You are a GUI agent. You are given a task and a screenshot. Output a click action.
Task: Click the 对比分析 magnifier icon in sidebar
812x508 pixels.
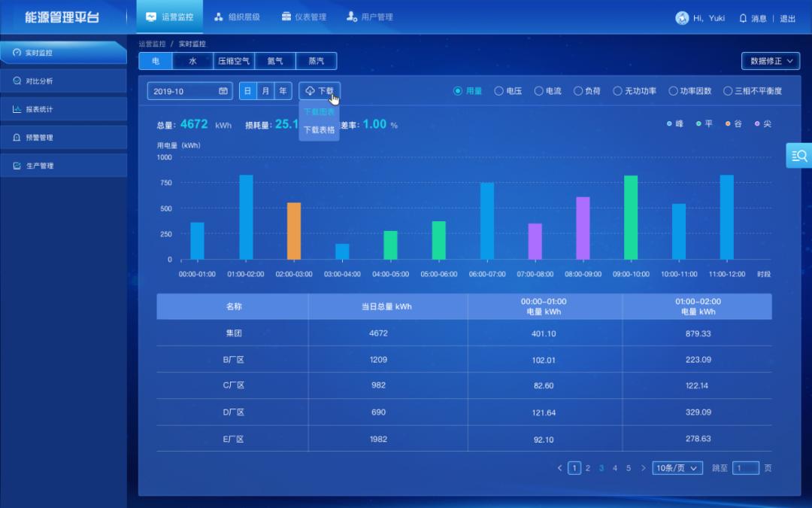[x=17, y=81]
